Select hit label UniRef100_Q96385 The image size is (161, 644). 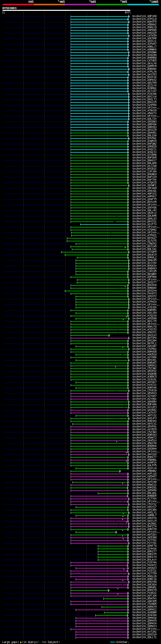tap(144, 601)
